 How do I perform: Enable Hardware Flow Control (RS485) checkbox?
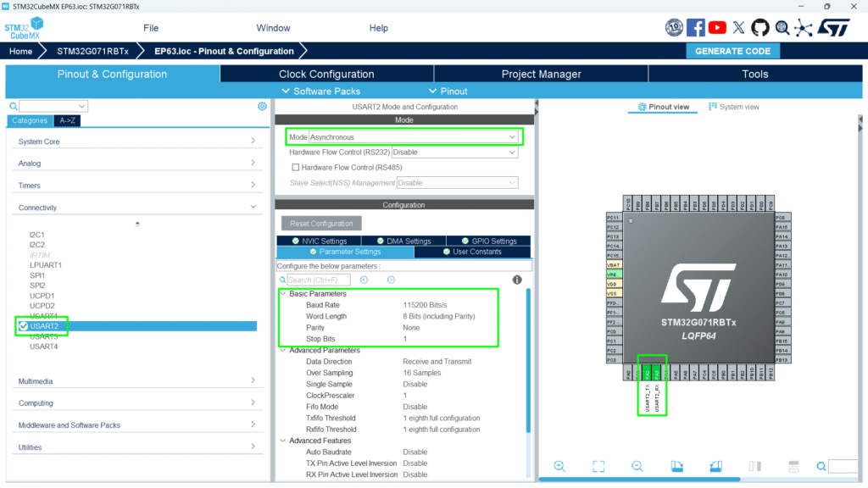coord(295,168)
